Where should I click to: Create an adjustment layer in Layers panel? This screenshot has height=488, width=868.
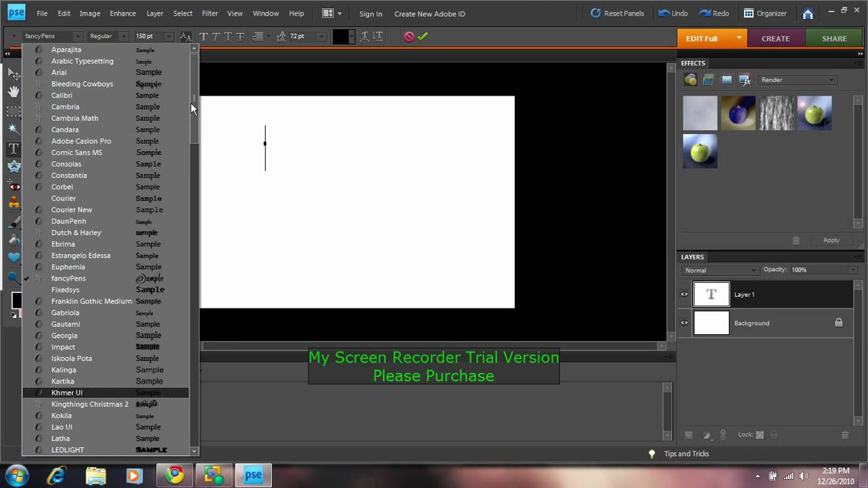(706, 435)
